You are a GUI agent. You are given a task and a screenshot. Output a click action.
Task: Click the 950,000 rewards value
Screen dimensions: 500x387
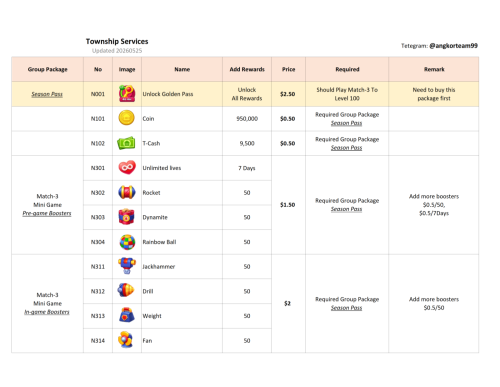pyautogui.click(x=247, y=119)
